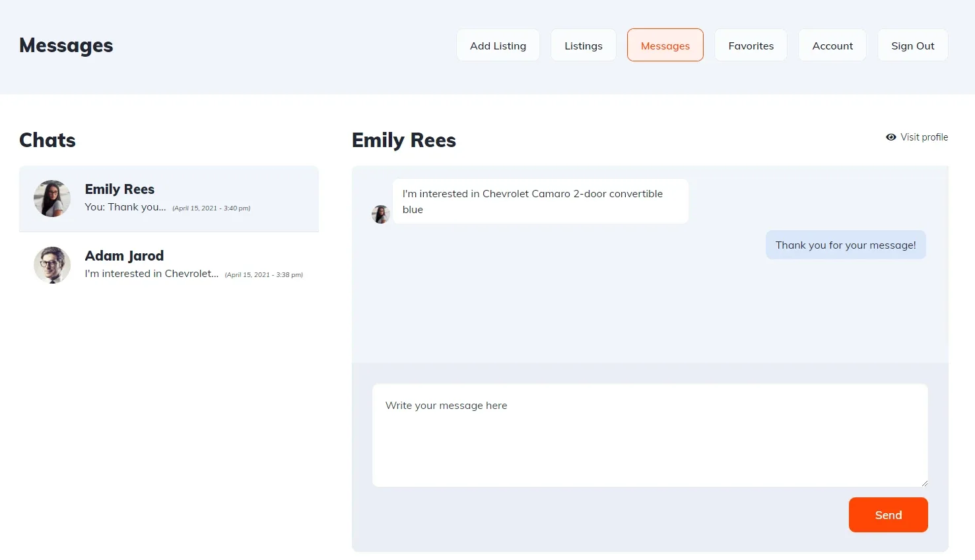Click the Emily Rees conversation heading

404,140
